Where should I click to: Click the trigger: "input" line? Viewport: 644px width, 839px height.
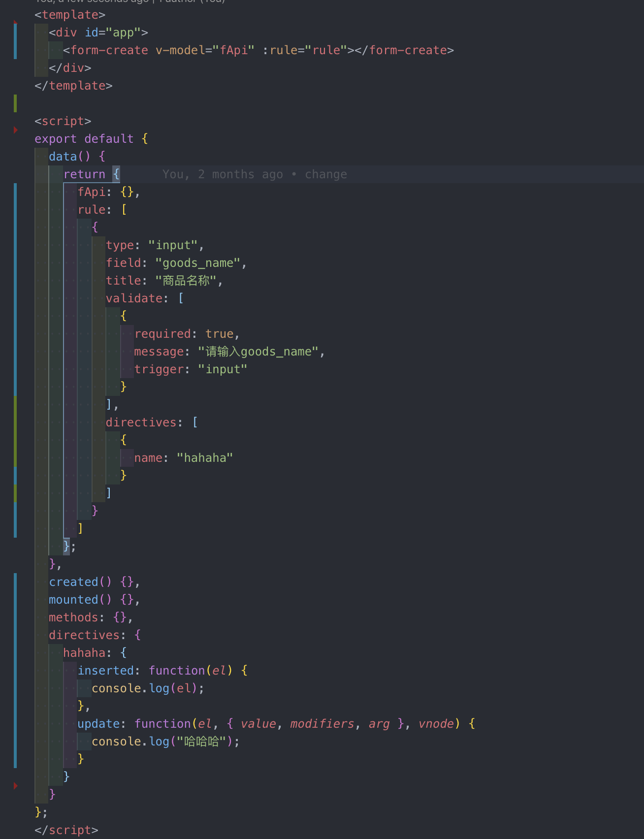191,369
